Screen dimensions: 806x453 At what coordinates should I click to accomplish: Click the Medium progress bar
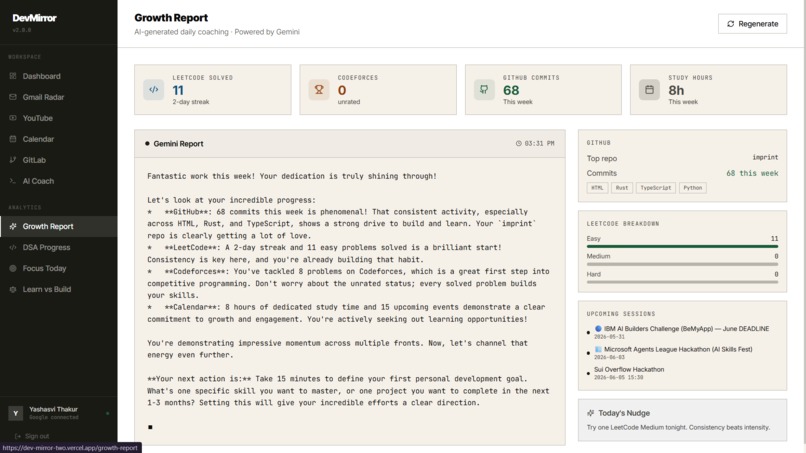point(682,264)
